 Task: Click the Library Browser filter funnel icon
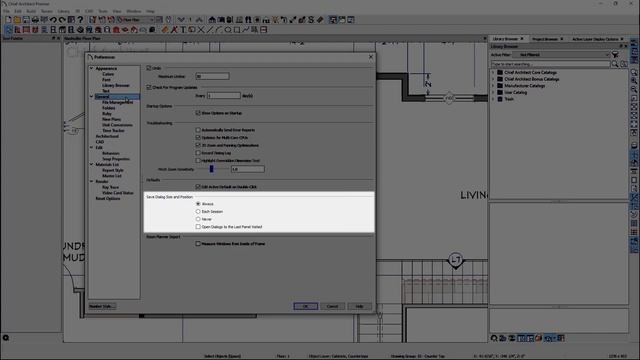(615, 55)
